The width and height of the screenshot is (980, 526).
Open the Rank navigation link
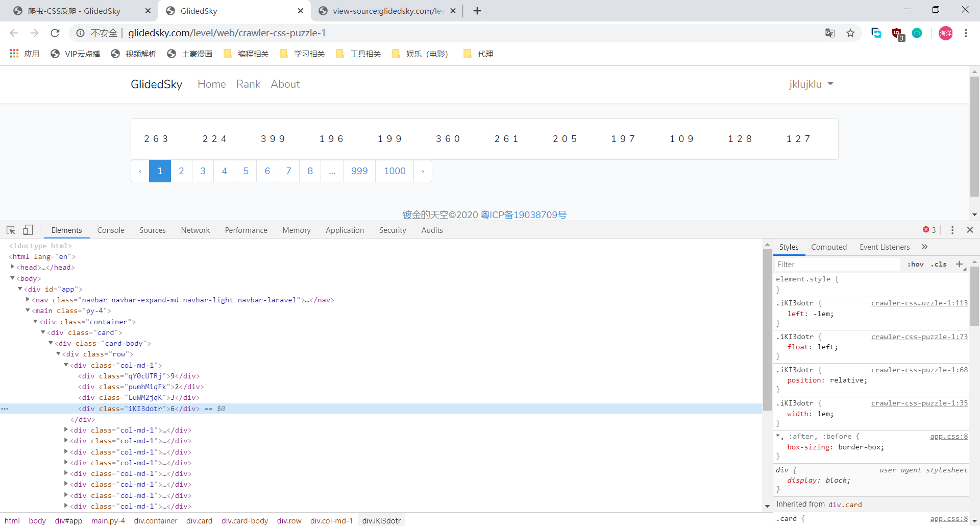pyautogui.click(x=248, y=84)
